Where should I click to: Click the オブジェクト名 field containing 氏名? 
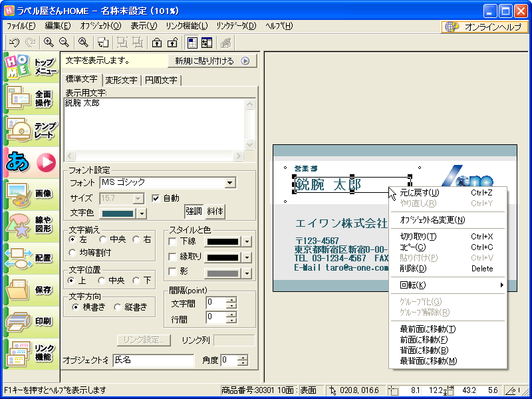click(x=154, y=360)
